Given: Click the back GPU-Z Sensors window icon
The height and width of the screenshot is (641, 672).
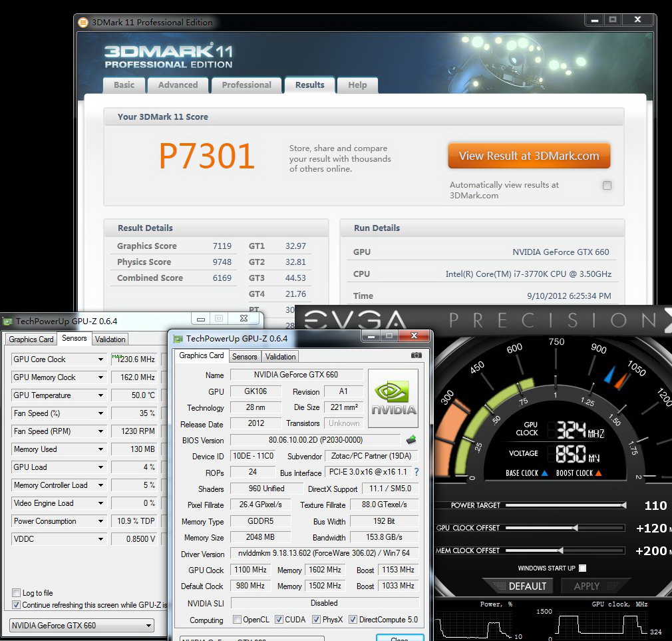Looking at the screenshot, I should point(7,321).
